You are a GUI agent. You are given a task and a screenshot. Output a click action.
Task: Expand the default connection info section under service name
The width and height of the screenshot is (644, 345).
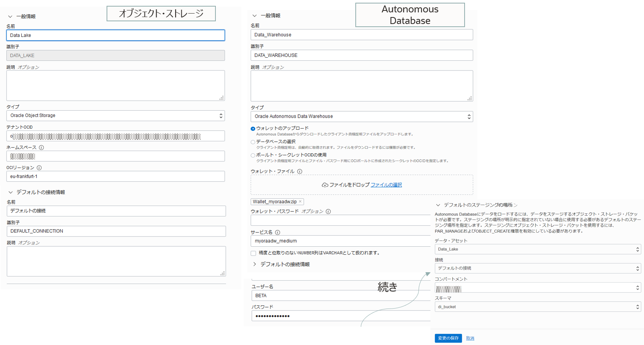pos(255,264)
